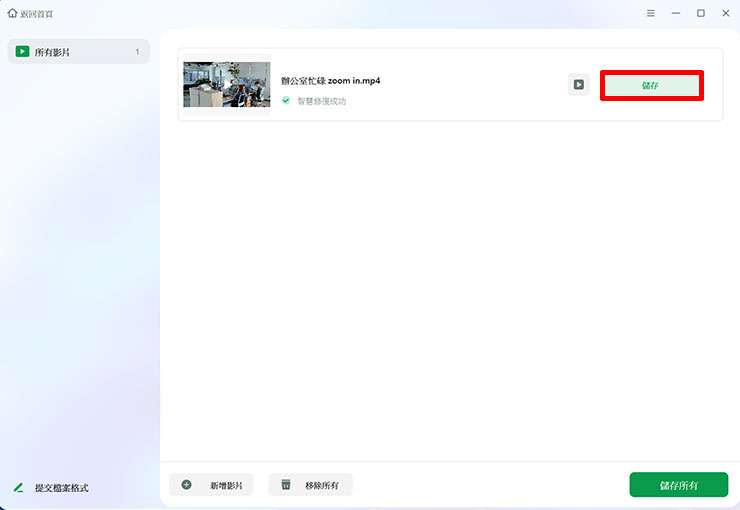
Task: Open the 辦公室忙碌 zoom in.mp4 thumbnail
Action: [227, 84]
